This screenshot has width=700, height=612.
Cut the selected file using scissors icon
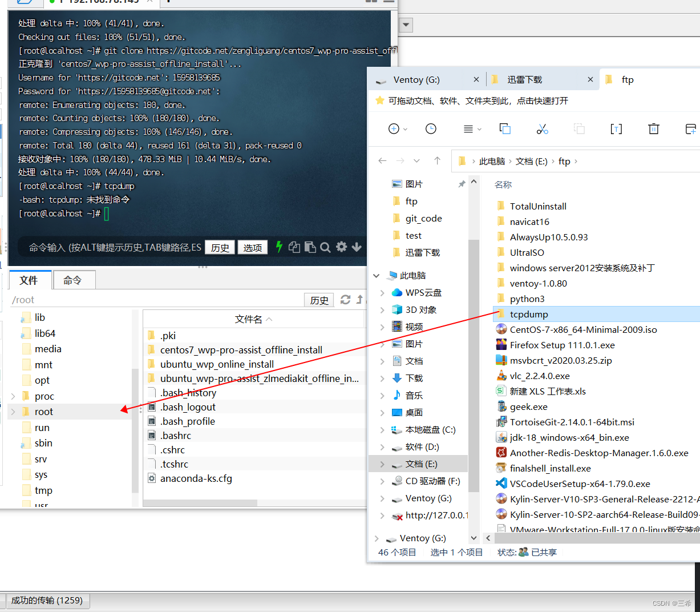(542, 129)
